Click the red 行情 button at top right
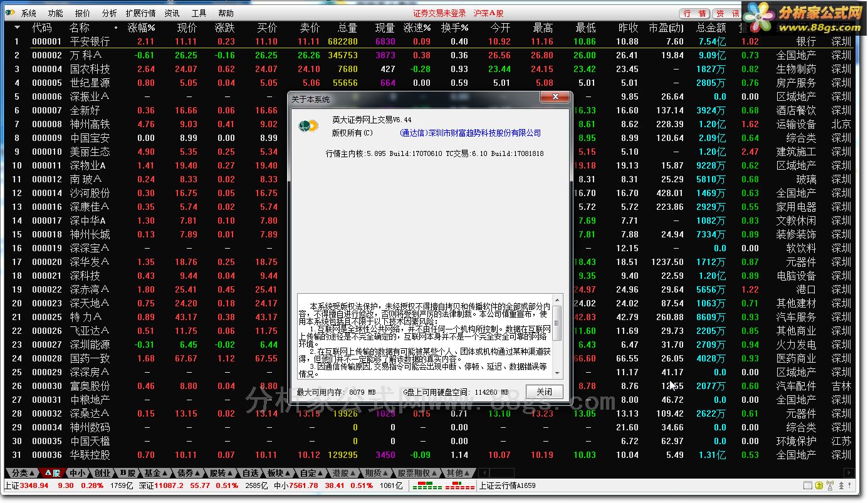The height and width of the screenshot is (503, 868). (695, 13)
